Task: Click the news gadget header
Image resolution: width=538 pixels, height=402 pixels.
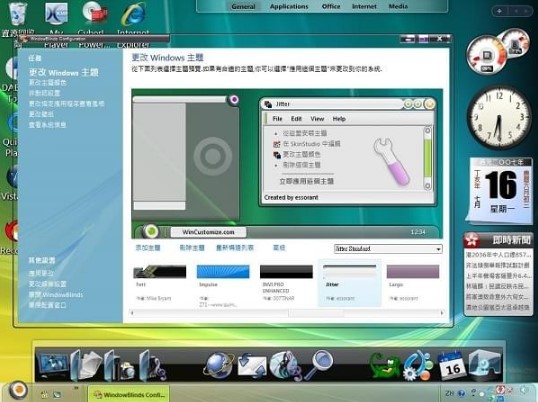Action: click(x=498, y=240)
